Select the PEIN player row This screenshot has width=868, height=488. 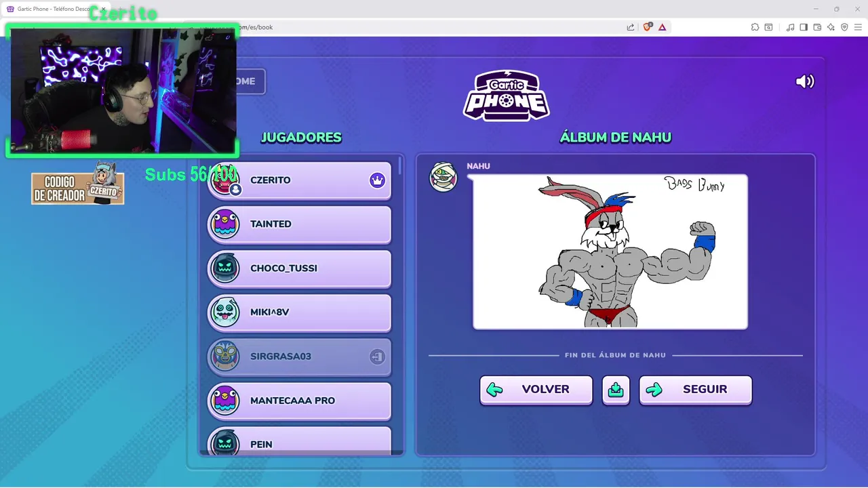pos(299,441)
